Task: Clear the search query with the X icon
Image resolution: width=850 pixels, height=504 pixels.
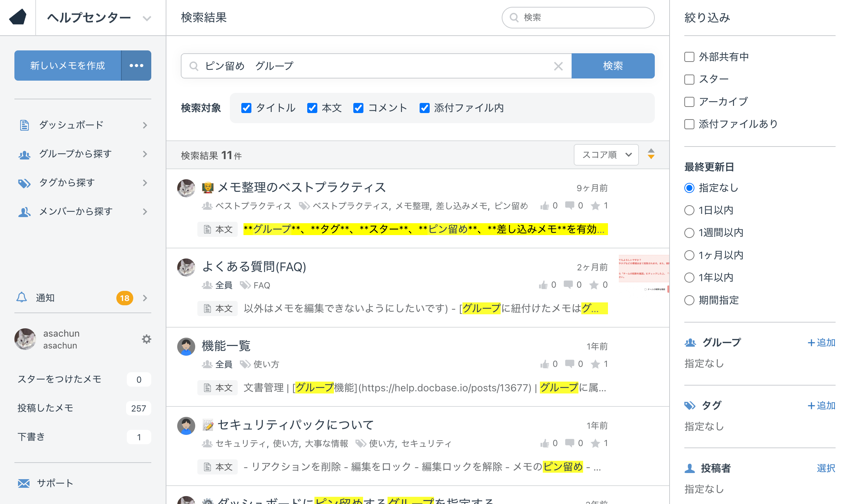Action: tap(558, 66)
